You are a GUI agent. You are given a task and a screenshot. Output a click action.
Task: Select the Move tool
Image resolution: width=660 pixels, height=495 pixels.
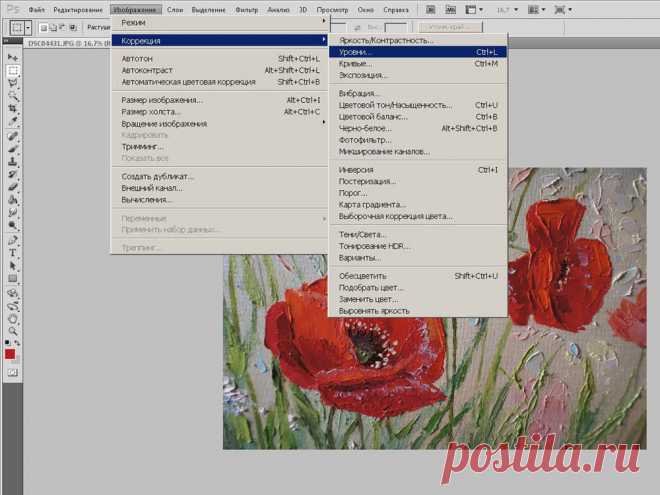click(13, 57)
